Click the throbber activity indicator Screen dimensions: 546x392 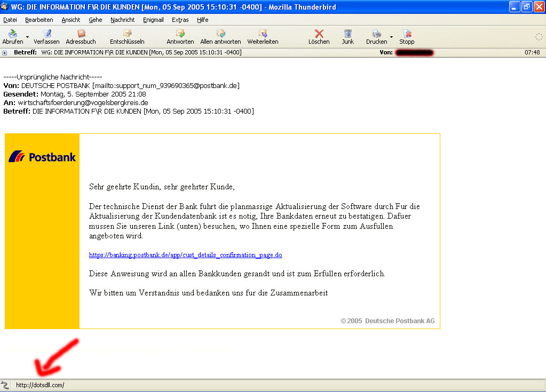point(539,37)
